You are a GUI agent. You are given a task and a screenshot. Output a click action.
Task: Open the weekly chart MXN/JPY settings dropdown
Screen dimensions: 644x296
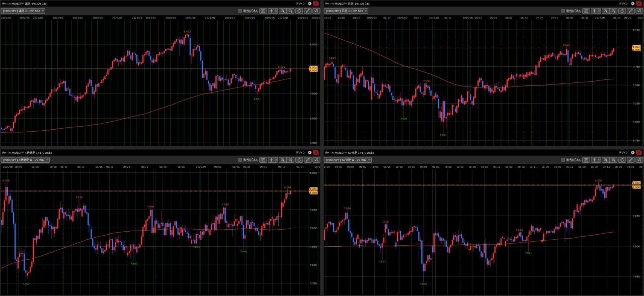click(23, 11)
